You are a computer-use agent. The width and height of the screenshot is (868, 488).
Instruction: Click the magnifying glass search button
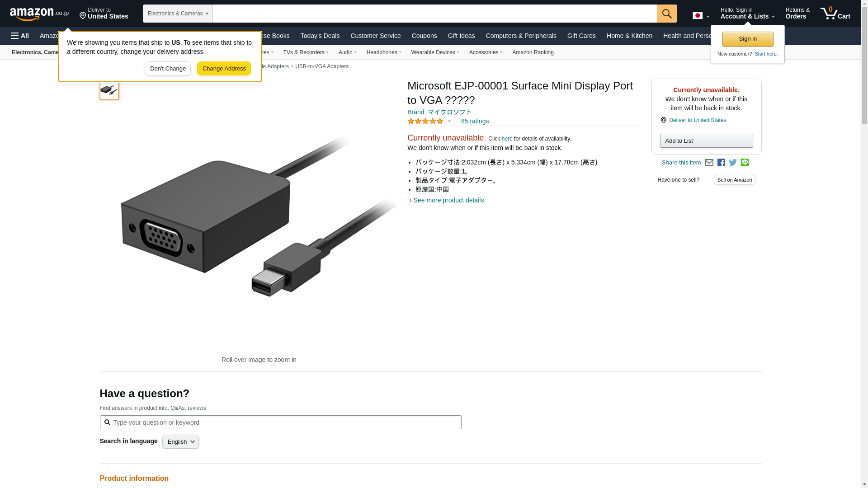pyautogui.click(x=666, y=14)
